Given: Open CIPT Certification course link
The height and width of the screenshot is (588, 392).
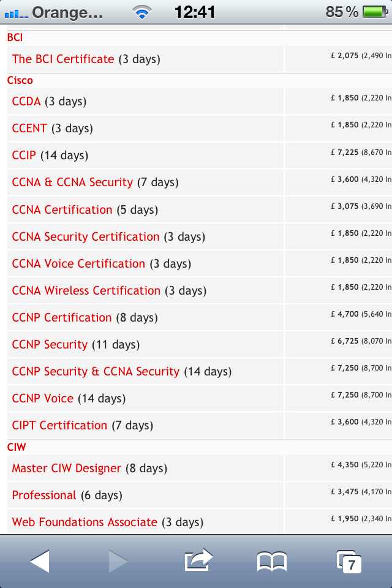Looking at the screenshot, I should pos(59,426).
